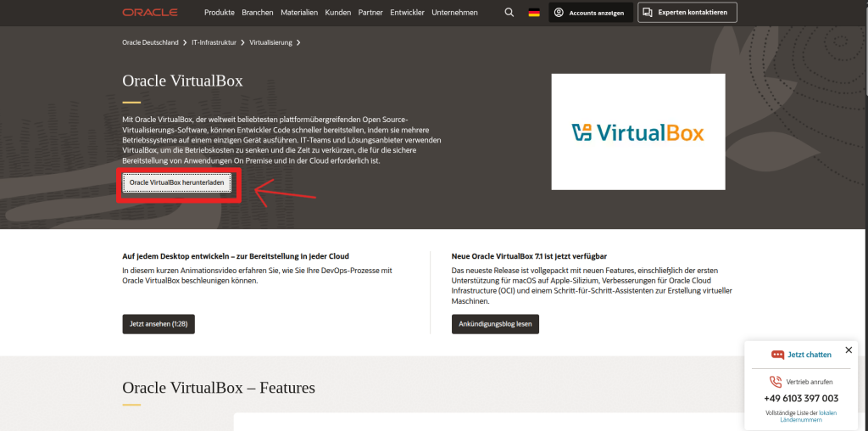Open the Branchen menu
868x431 pixels.
(x=258, y=12)
